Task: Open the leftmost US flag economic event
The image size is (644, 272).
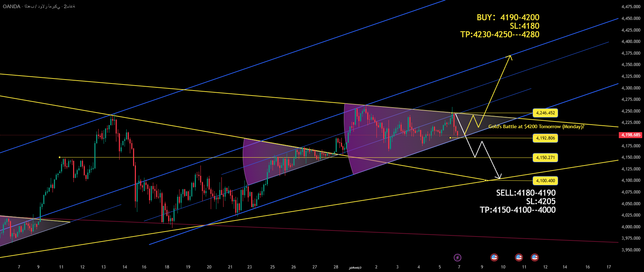Action: coord(494,257)
